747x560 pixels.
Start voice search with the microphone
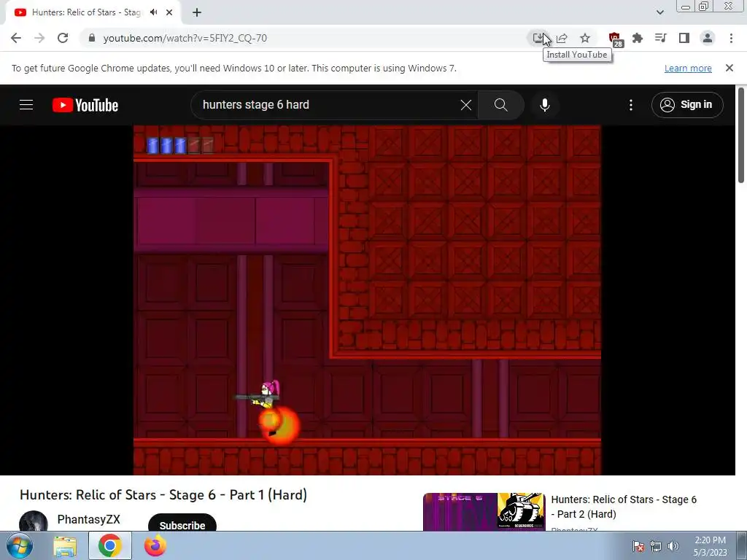tap(544, 105)
